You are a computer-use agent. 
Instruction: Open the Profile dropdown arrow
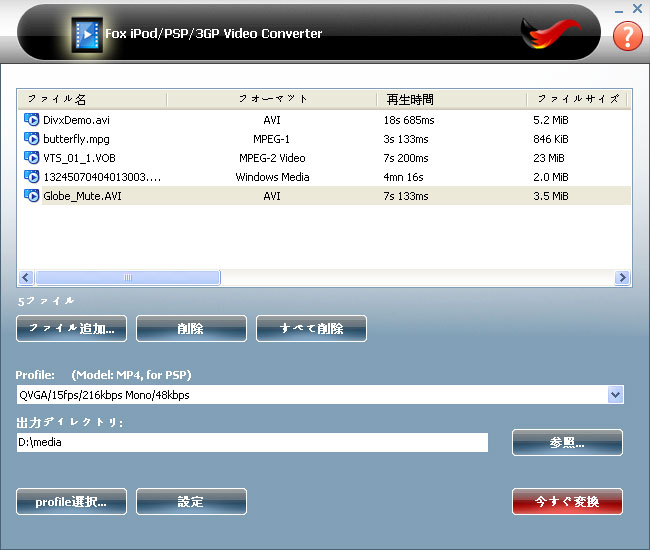pyautogui.click(x=616, y=395)
